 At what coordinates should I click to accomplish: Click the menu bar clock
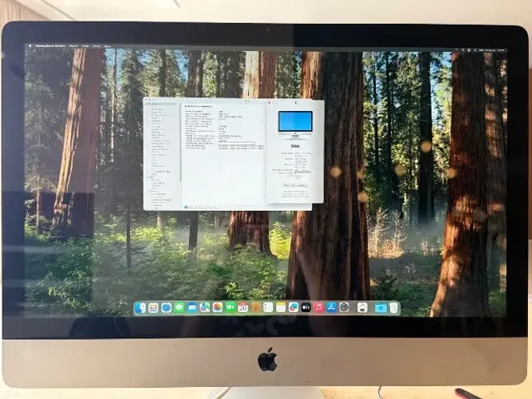click(x=492, y=50)
